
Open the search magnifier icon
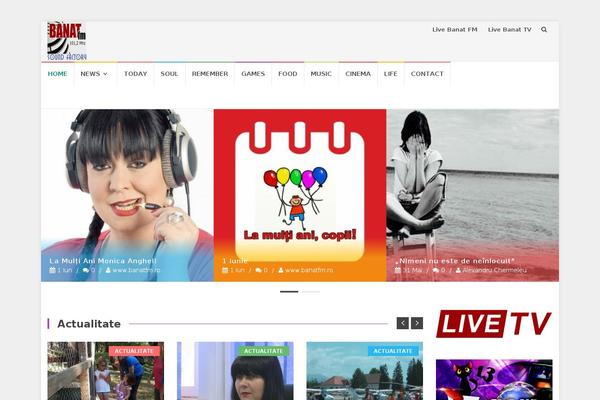[544, 29]
